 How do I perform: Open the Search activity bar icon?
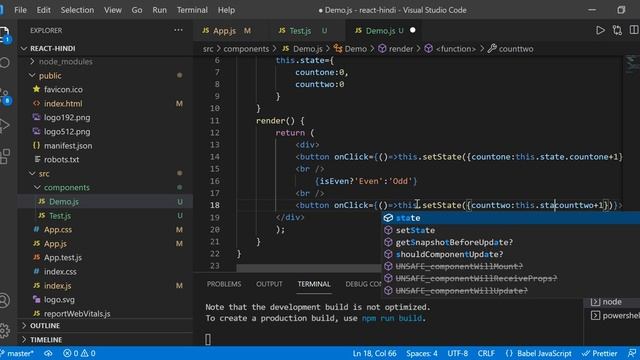(4, 63)
